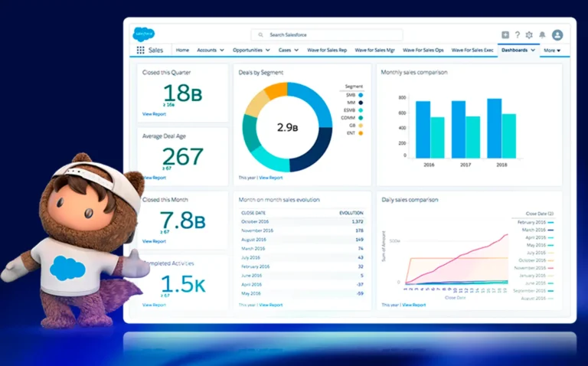Select the May 2016 table row
Image resolution: width=588 pixels, height=366 pixels.
(x=302, y=293)
